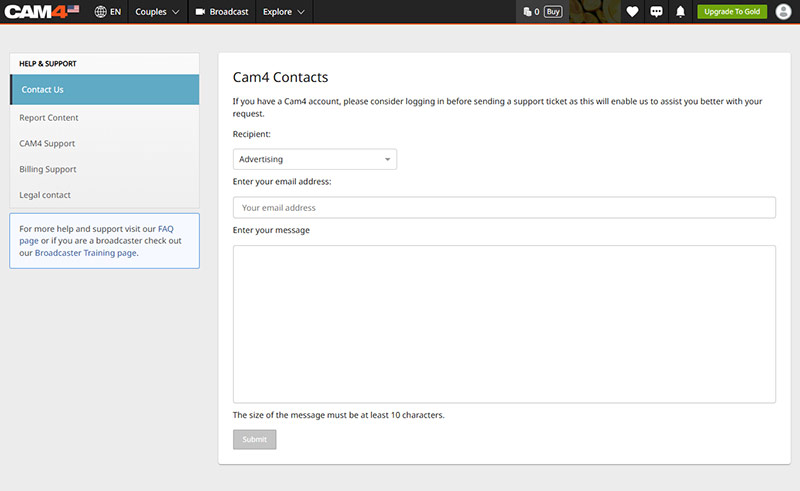This screenshot has height=491, width=800.
Task: Open the EN language selector globe
Action: tap(108, 12)
